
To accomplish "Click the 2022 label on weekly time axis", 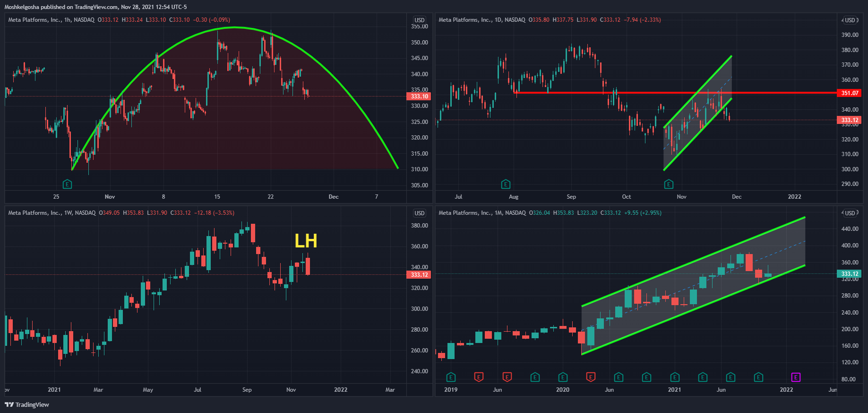I will point(340,389).
